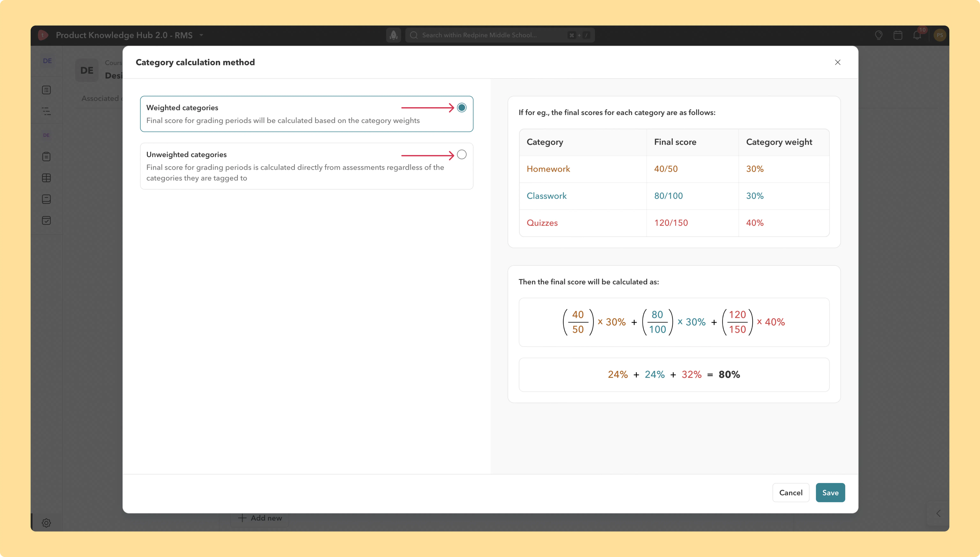Screen dimensions: 980x557
Task: Click the blue DE badge atop the sidebar
Action: (47, 61)
